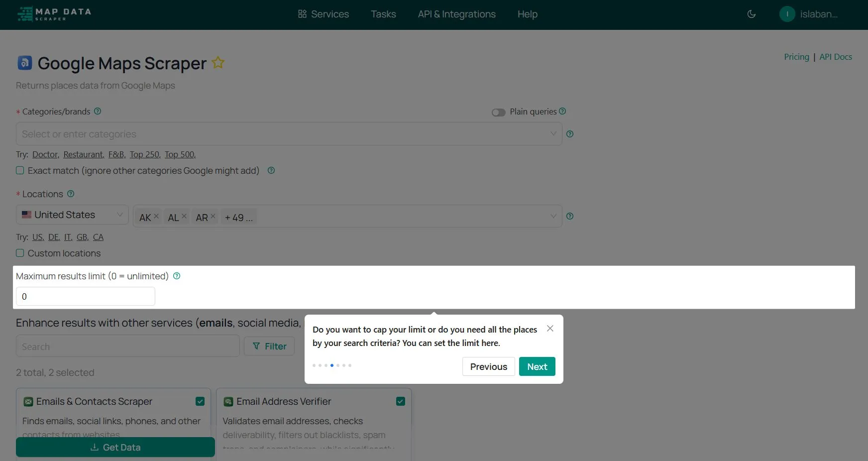
Task: Try the IT location suggestion
Action: tap(68, 237)
